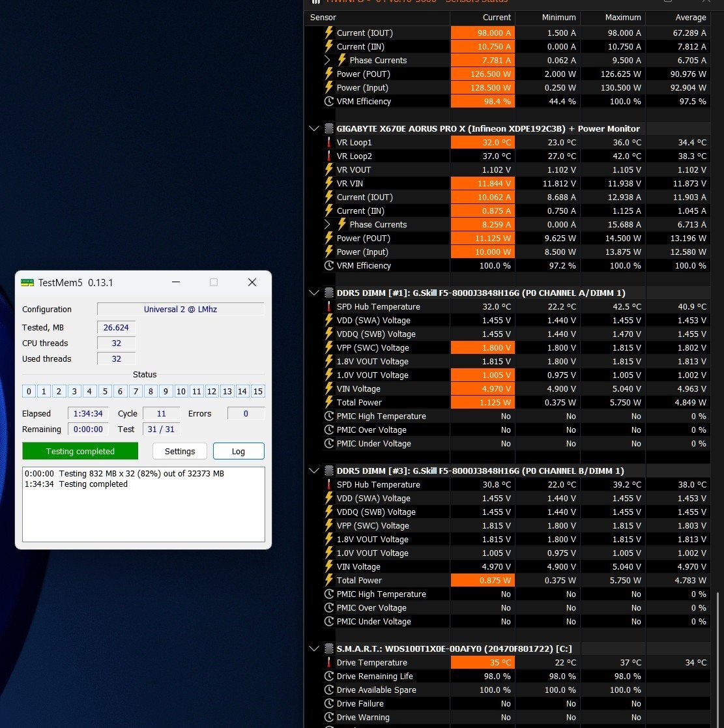Click the Errors count field
Image resolution: width=724 pixels, height=728 pixels.
point(246,413)
